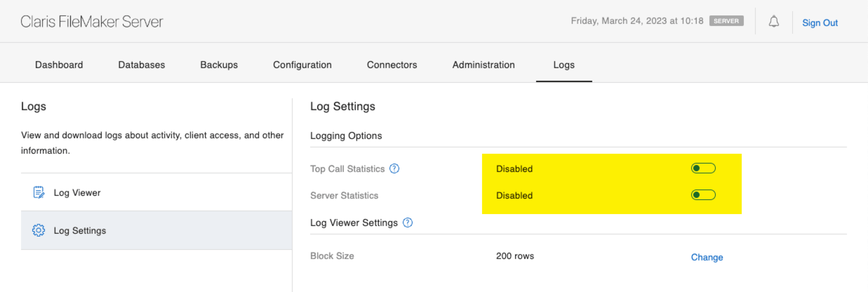The height and width of the screenshot is (292, 868).
Task: Click the Block Size label
Action: [x=332, y=256]
